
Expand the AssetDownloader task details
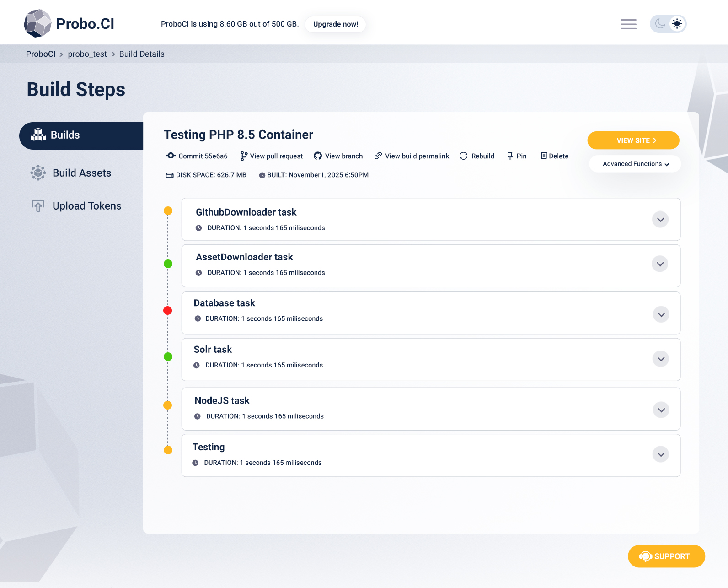coord(660,264)
